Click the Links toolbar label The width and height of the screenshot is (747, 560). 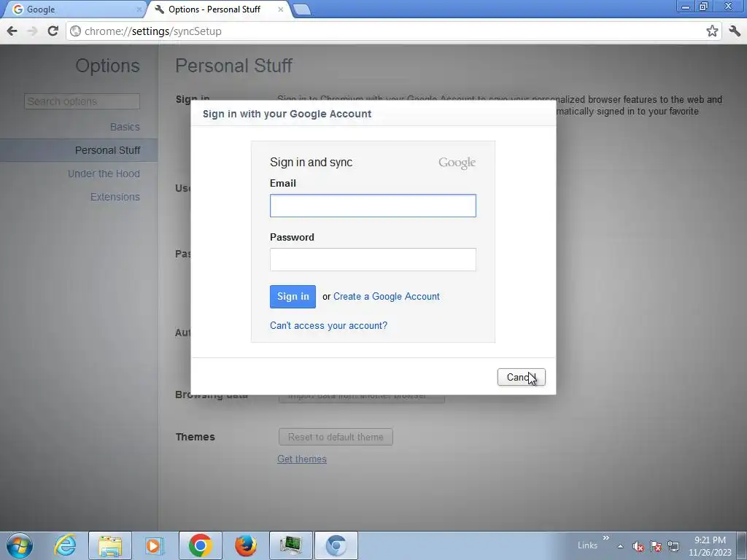[x=587, y=545]
